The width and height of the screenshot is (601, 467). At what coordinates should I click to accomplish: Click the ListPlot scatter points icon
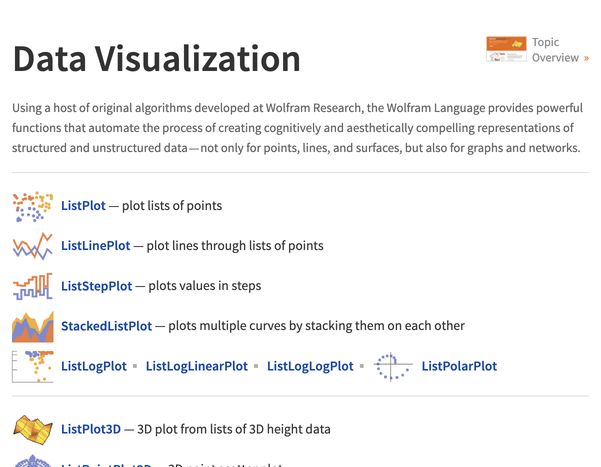(32, 206)
